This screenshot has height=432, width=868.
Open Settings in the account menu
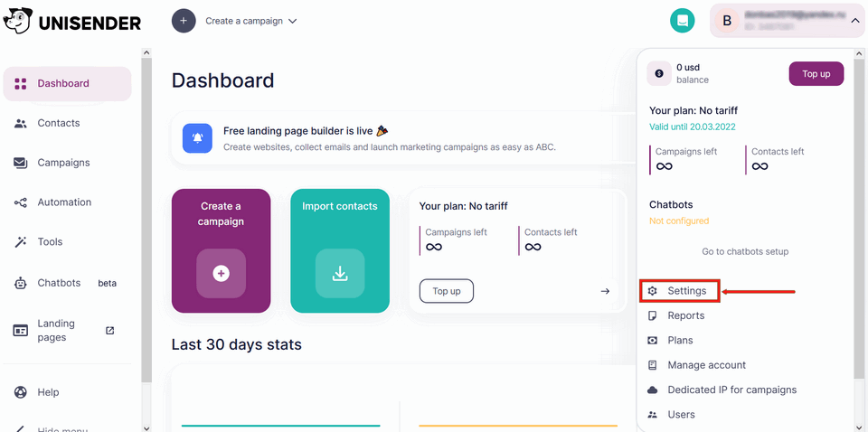tap(686, 291)
